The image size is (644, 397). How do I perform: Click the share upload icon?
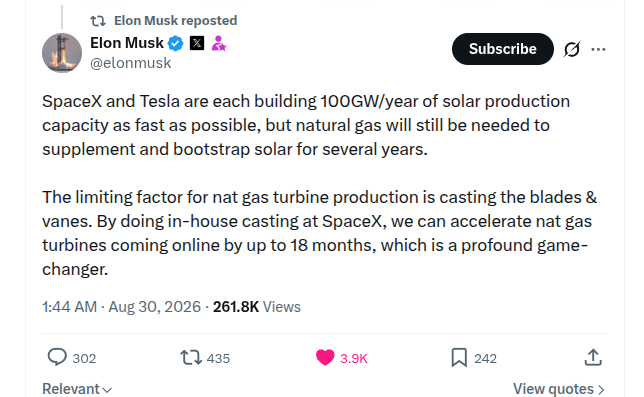(593, 357)
